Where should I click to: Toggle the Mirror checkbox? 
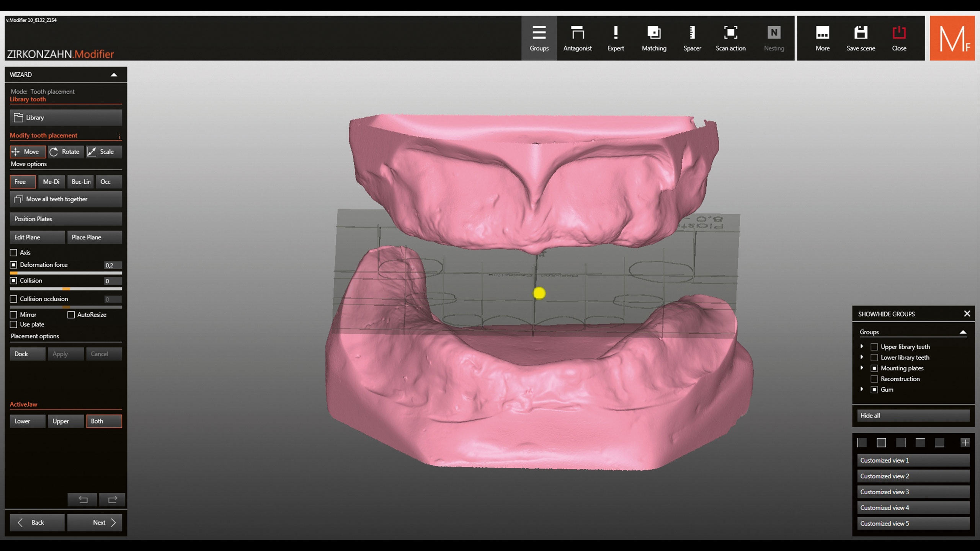pyautogui.click(x=14, y=315)
